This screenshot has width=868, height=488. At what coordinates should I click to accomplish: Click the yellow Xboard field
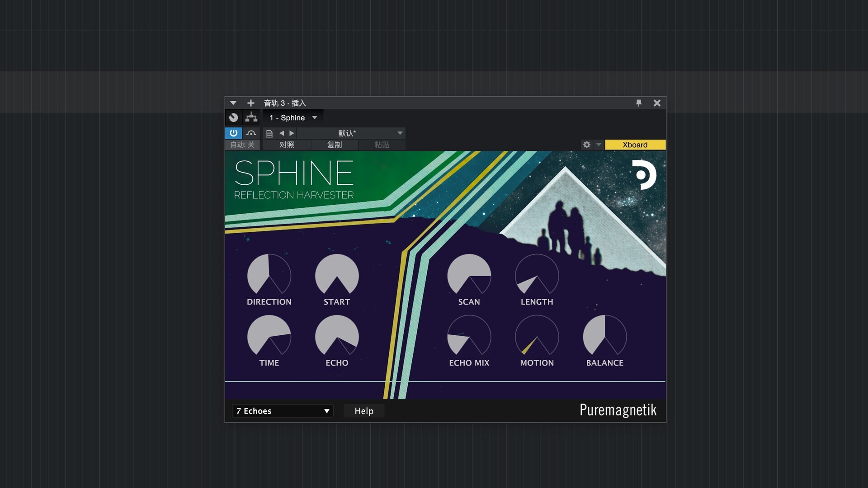click(635, 145)
